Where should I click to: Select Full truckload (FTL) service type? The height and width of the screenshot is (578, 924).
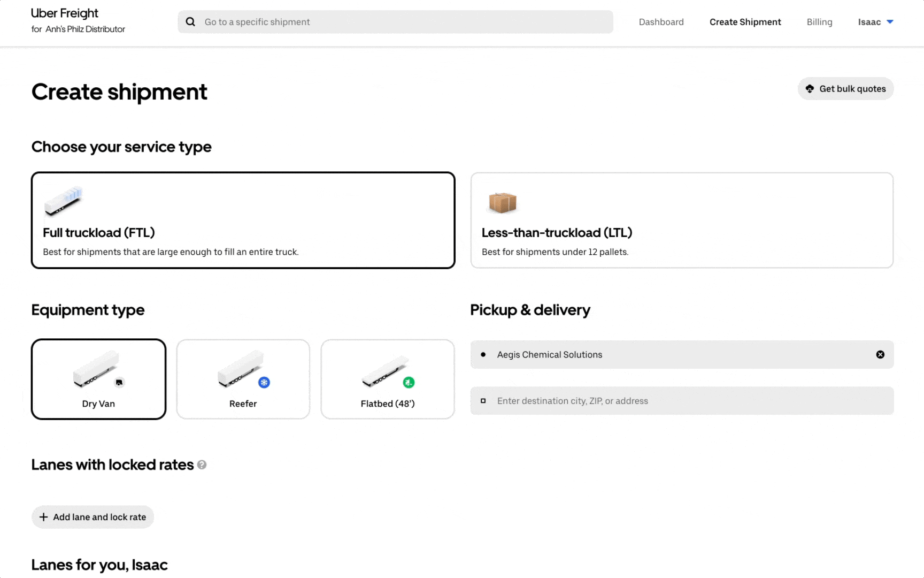243,220
